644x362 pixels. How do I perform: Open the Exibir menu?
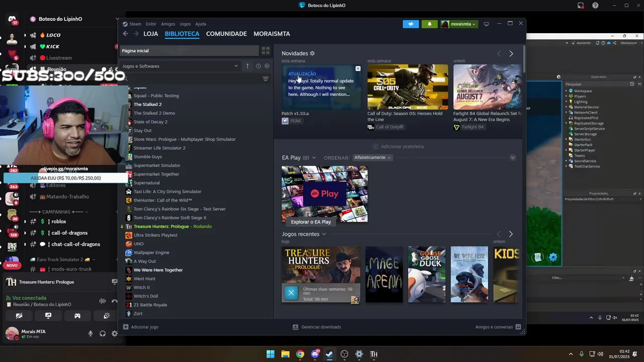point(151,24)
